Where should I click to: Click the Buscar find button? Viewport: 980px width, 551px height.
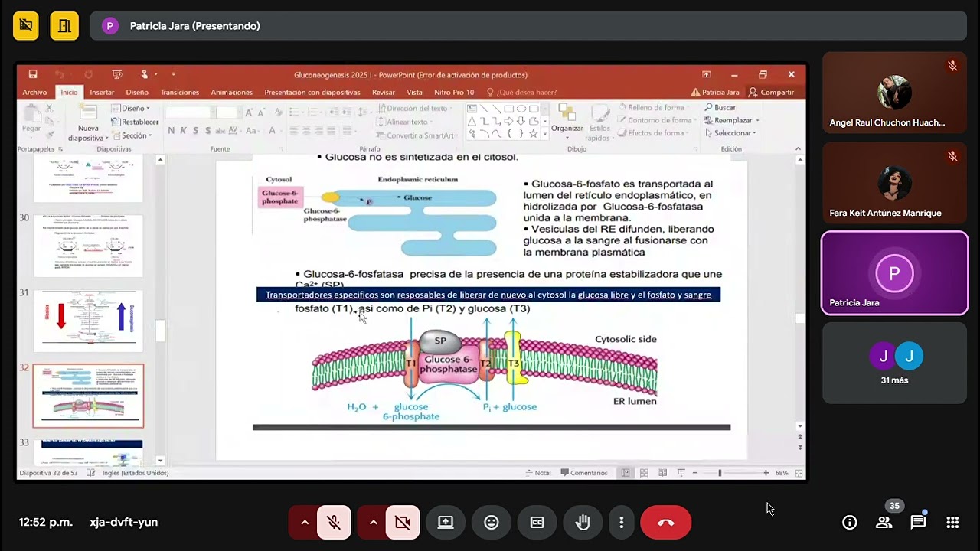click(720, 108)
